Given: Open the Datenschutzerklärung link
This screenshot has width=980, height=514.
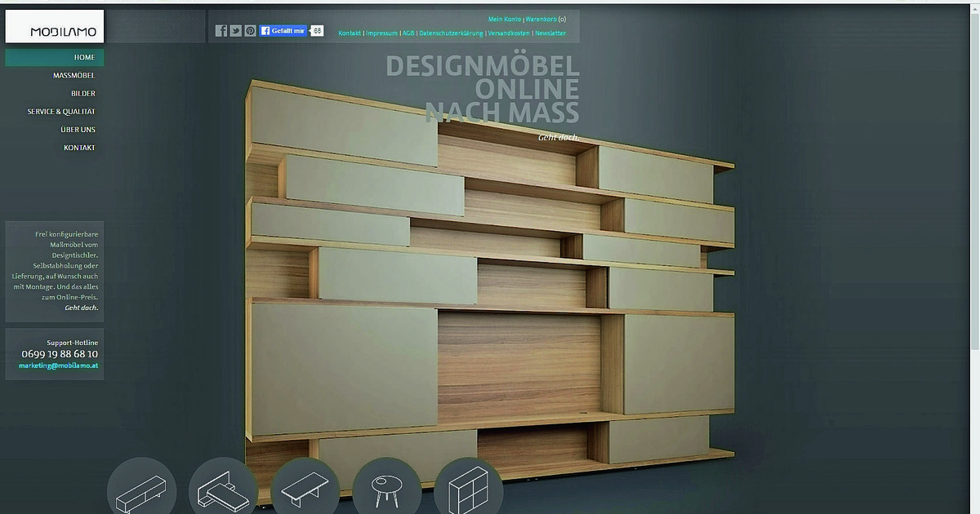Looking at the screenshot, I should pos(451,33).
